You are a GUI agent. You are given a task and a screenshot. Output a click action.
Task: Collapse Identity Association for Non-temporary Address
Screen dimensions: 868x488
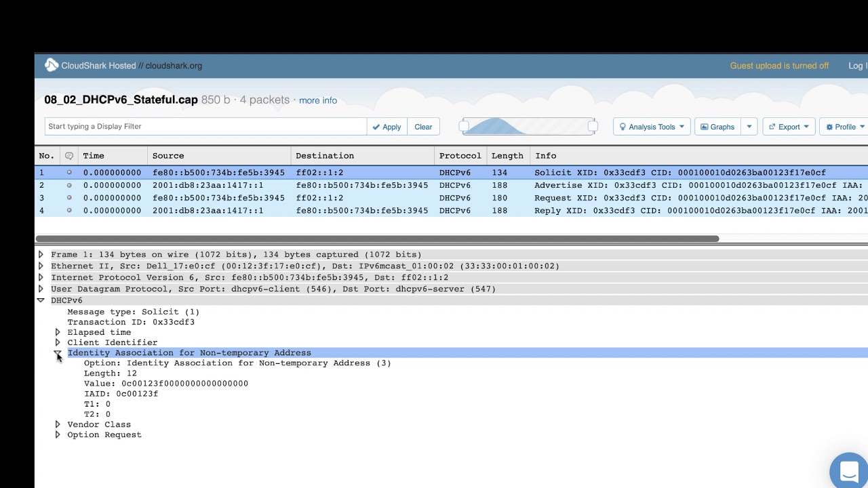click(58, 353)
